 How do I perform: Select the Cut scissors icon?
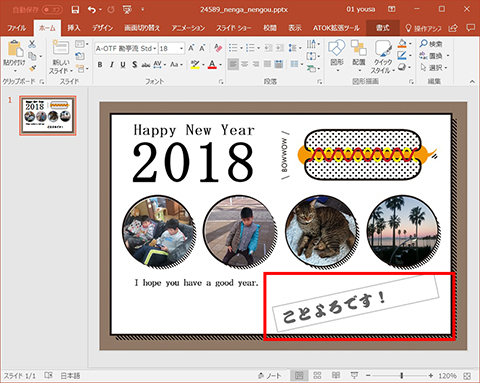[32, 44]
